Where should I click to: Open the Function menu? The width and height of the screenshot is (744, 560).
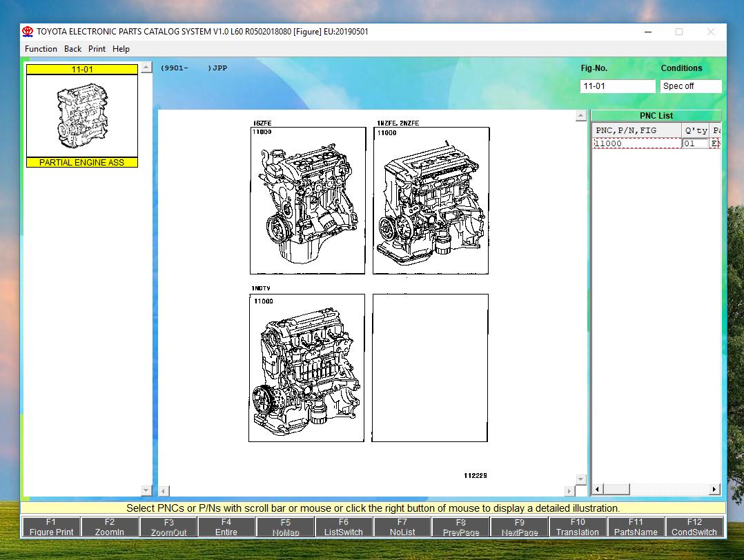(41, 49)
